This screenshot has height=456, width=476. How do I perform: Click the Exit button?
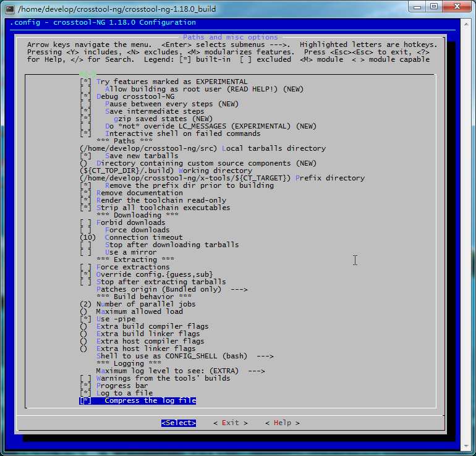point(231,423)
